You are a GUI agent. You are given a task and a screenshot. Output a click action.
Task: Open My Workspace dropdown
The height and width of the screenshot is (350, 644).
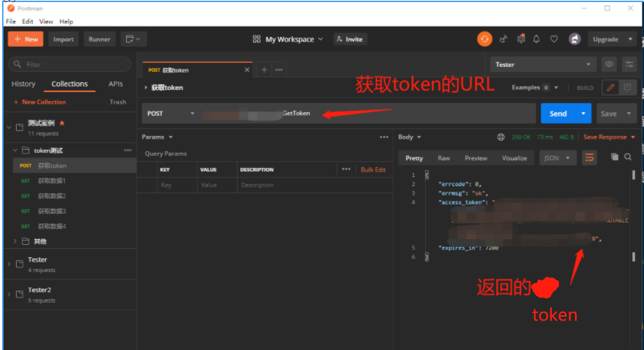pyautogui.click(x=294, y=39)
